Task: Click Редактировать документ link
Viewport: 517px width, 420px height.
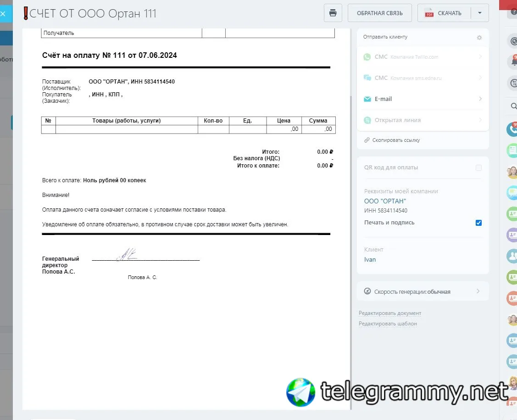Action: [390, 313]
